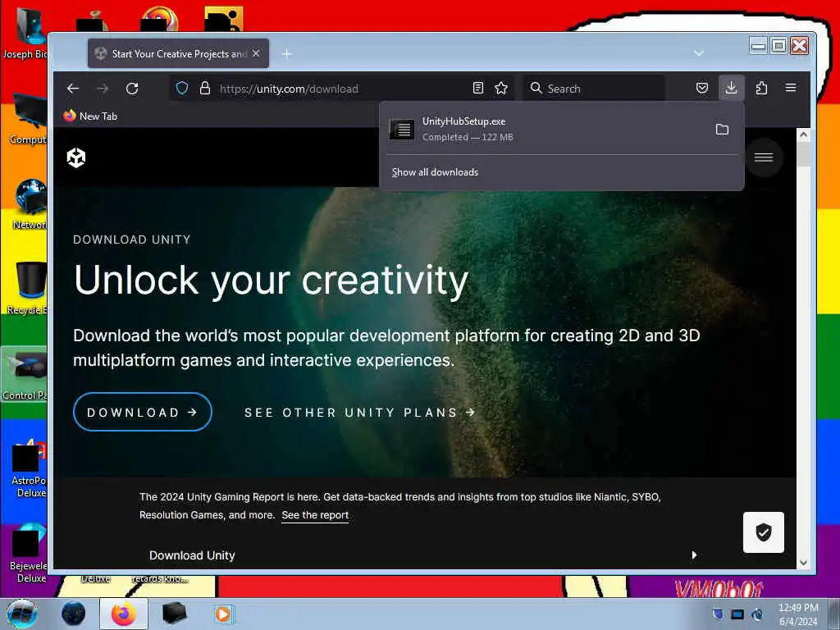Bookmark this page with the star icon
840x630 pixels.
click(x=501, y=88)
